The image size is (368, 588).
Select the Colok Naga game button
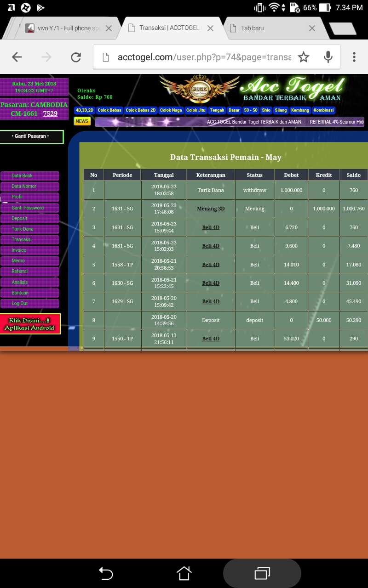pyautogui.click(x=171, y=110)
